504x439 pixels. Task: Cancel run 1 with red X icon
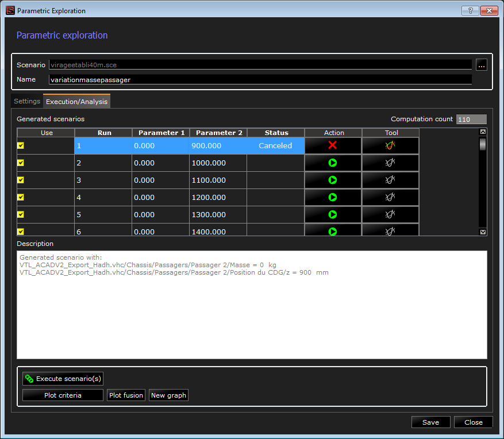click(x=332, y=145)
